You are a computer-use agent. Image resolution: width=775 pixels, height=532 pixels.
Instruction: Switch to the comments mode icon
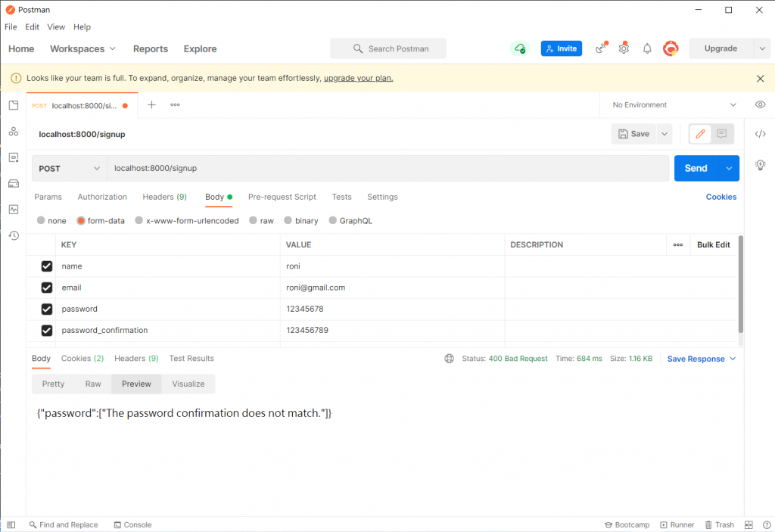pyautogui.click(x=721, y=134)
